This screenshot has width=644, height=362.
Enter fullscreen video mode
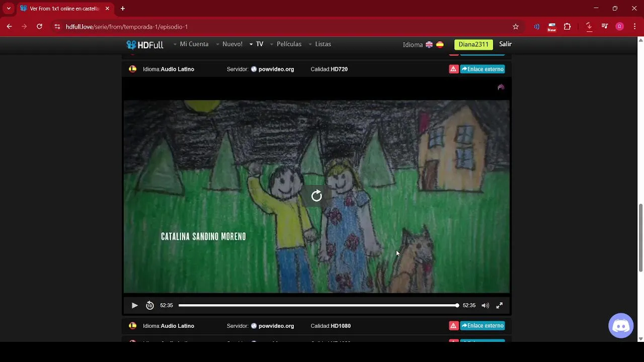(x=500, y=306)
